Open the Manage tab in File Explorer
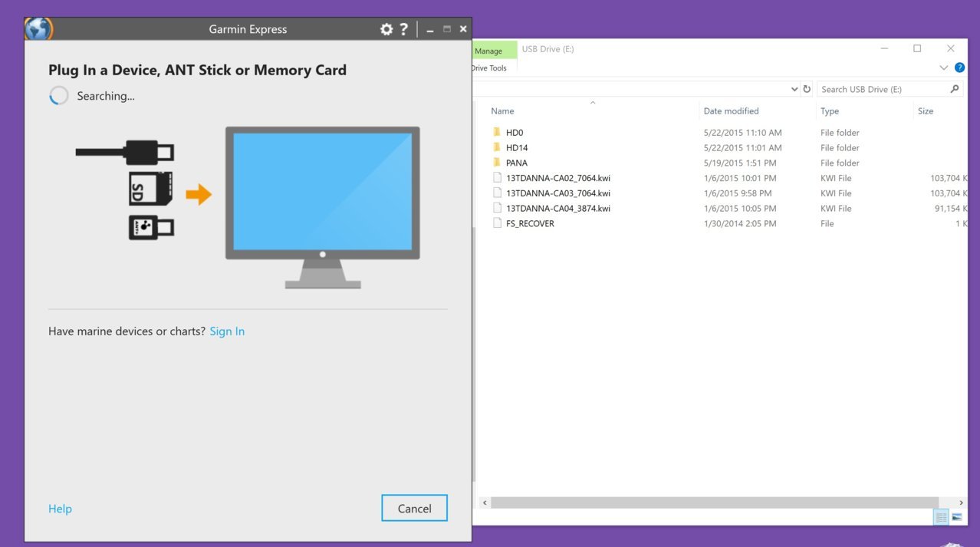Viewport: 980px width, 547px height. click(488, 51)
